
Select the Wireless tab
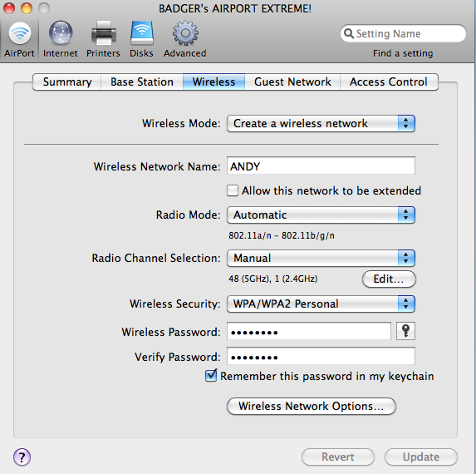pos(213,81)
